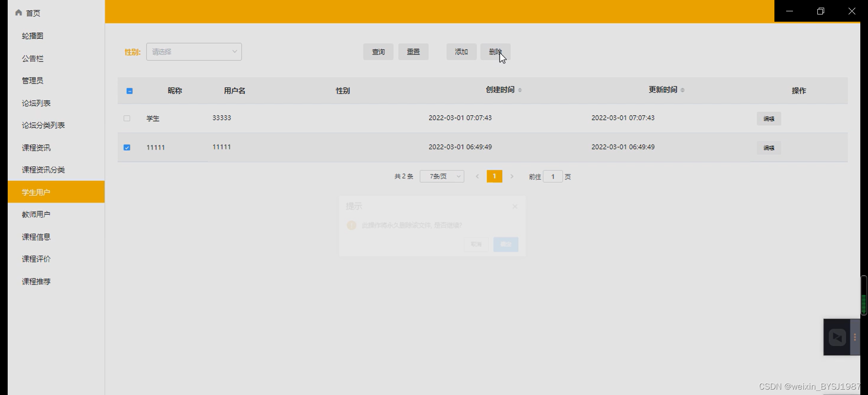Check the row checkbox for 学生
Viewport: 868px width, 395px height.
tap(127, 118)
